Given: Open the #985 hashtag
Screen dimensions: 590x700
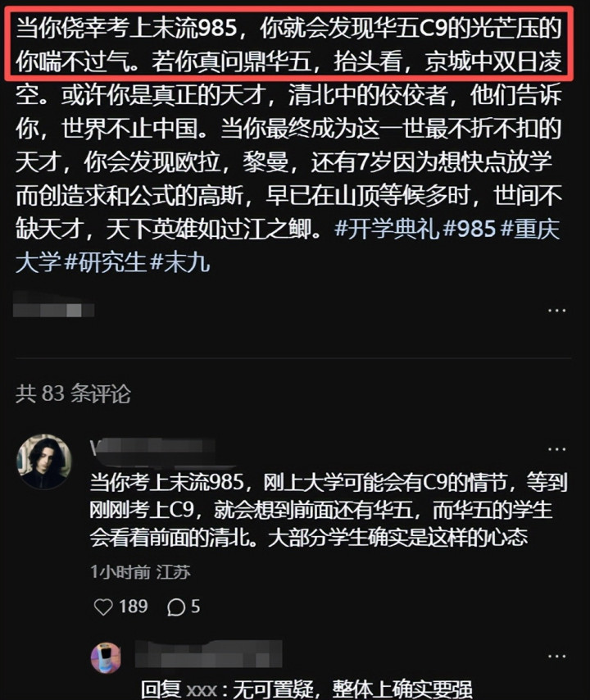Looking at the screenshot, I should tap(470, 229).
